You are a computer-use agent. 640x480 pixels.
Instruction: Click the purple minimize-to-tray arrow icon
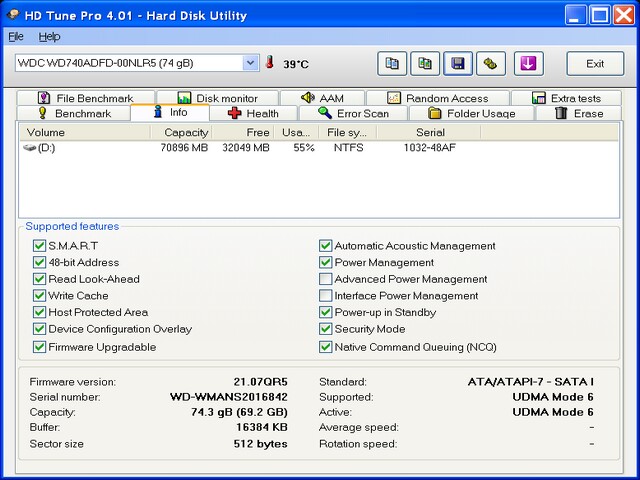click(528, 64)
